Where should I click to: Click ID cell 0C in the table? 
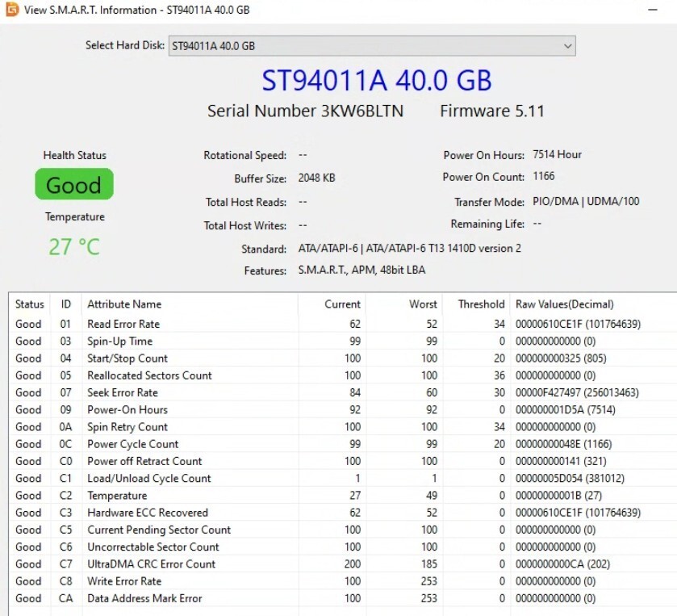65,444
